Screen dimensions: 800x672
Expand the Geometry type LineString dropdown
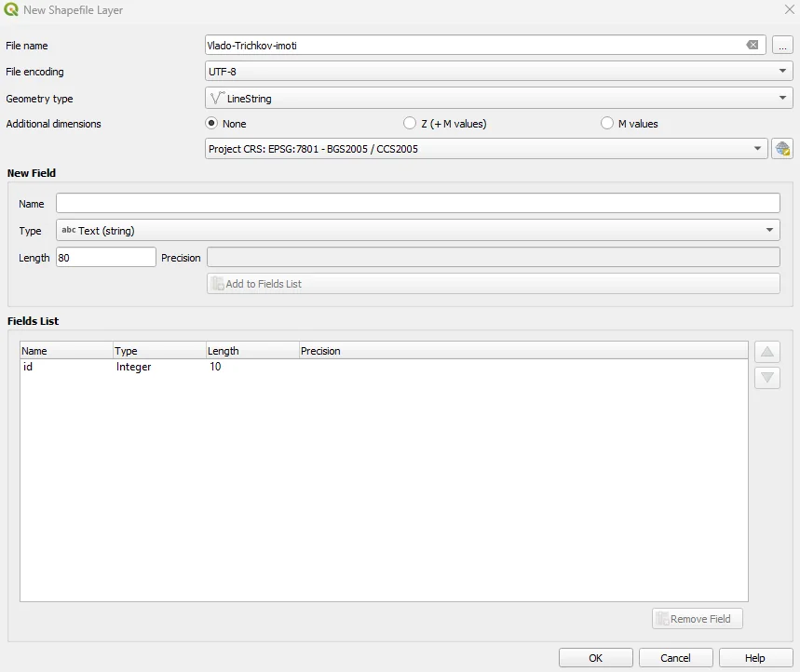(x=498, y=98)
